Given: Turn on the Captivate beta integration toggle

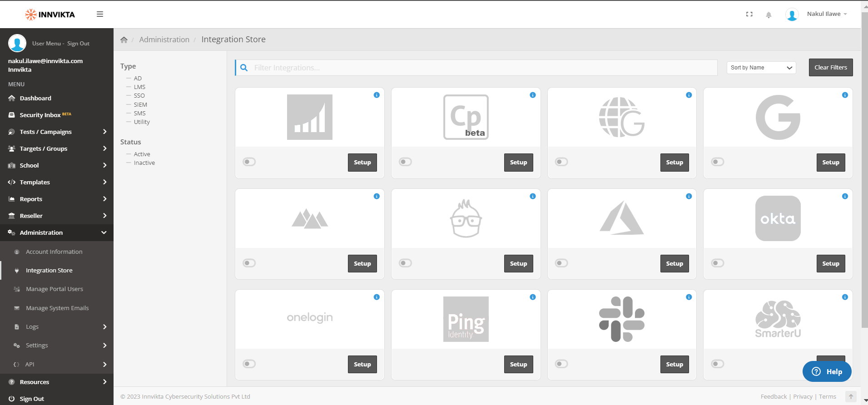Looking at the screenshot, I should tap(406, 162).
